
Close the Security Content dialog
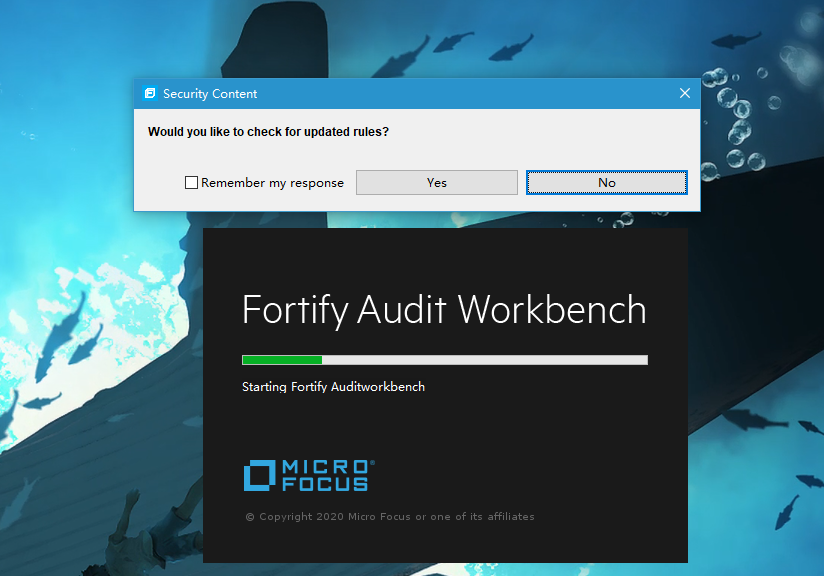tap(685, 93)
